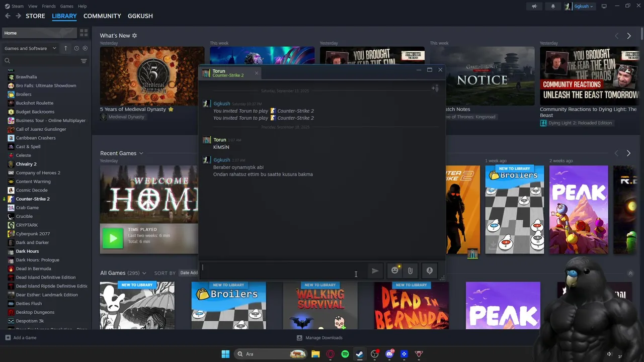Image resolution: width=644 pixels, height=362 pixels.
Task: Open the View menu
Action: [x=33, y=6]
